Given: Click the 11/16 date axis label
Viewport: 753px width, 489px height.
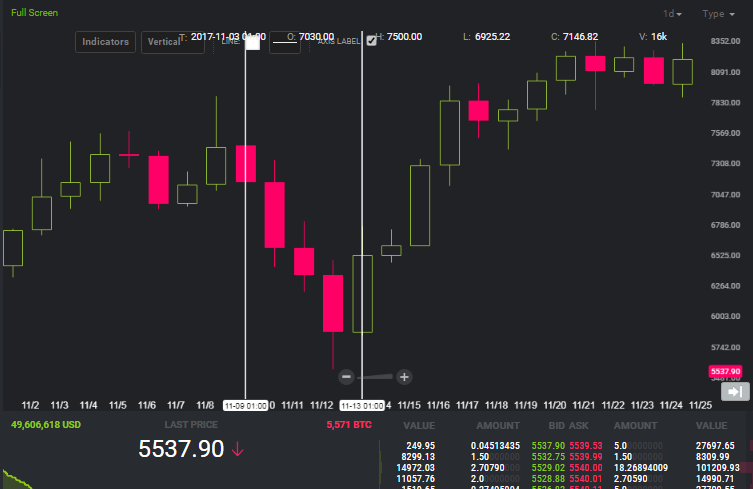Looking at the screenshot, I should [x=438, y=405].
